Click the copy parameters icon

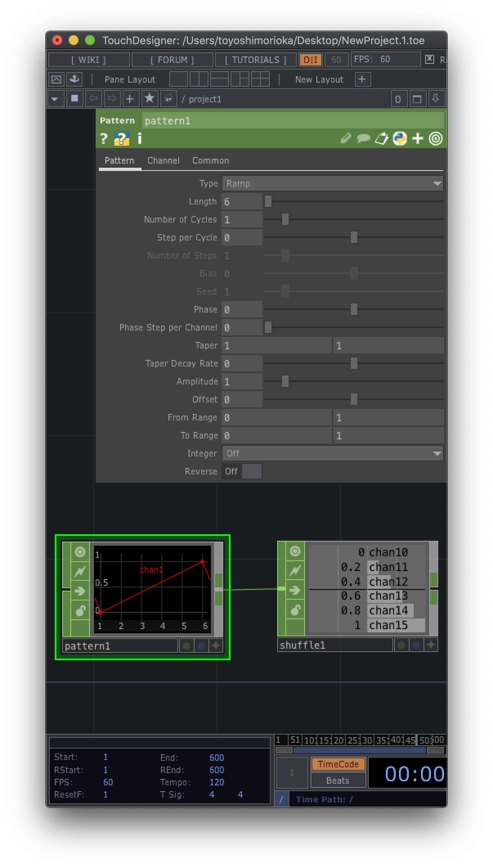[381, 139]
